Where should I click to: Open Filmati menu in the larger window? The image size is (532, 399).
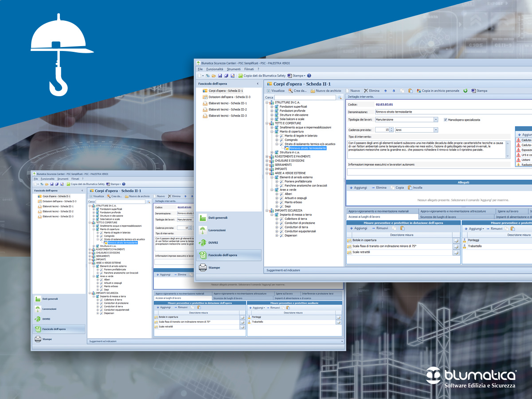(249, 69)
